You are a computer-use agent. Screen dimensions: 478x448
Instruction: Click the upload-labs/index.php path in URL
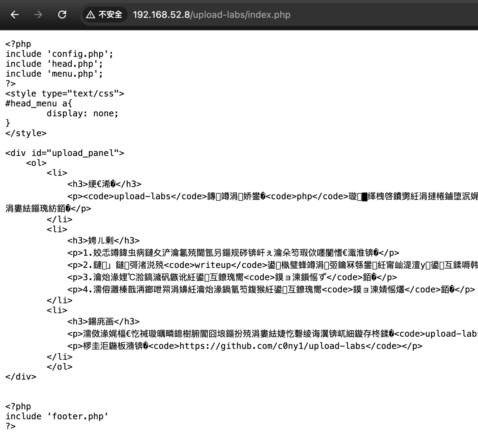pos(241,15)
